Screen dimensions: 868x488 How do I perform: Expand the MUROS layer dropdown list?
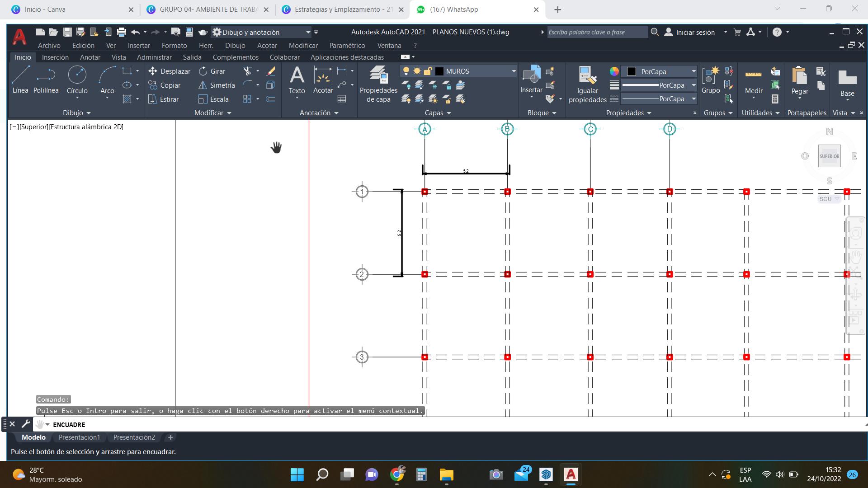(x=514, y=71)
